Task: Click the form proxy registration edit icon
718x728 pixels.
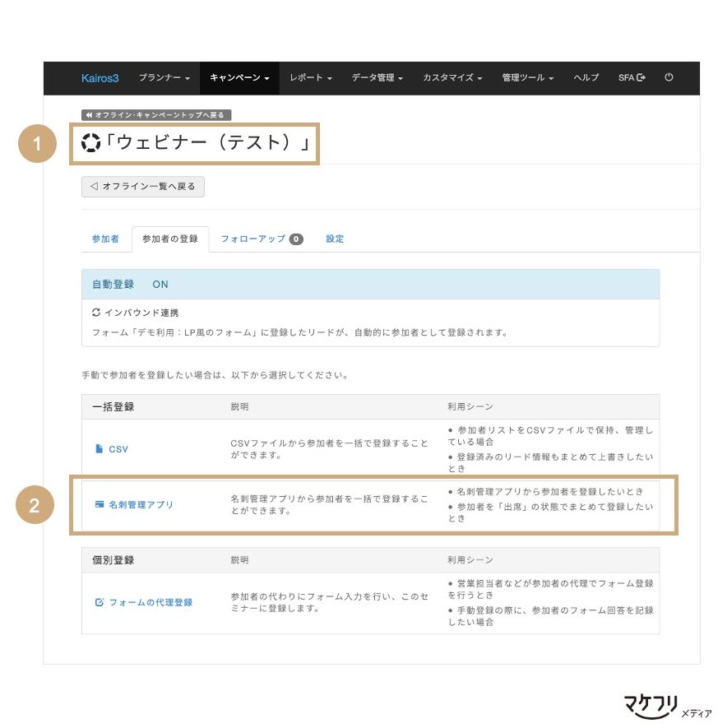Action: (x=100, y=602)
